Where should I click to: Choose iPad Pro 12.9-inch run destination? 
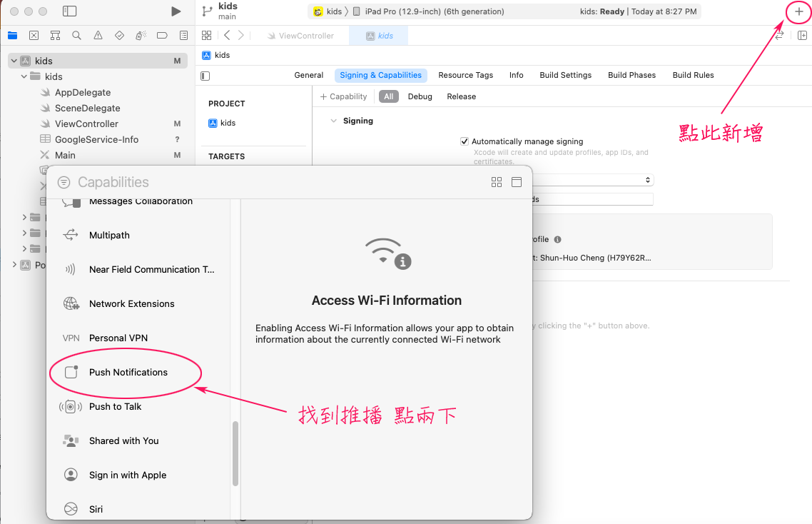tap(429, 11)
